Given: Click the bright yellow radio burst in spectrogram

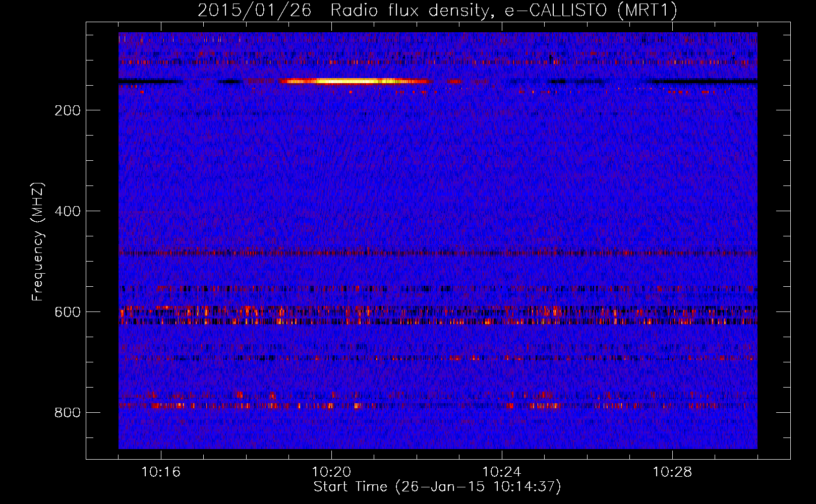Looking at the screenshot, I should (356, 81).
